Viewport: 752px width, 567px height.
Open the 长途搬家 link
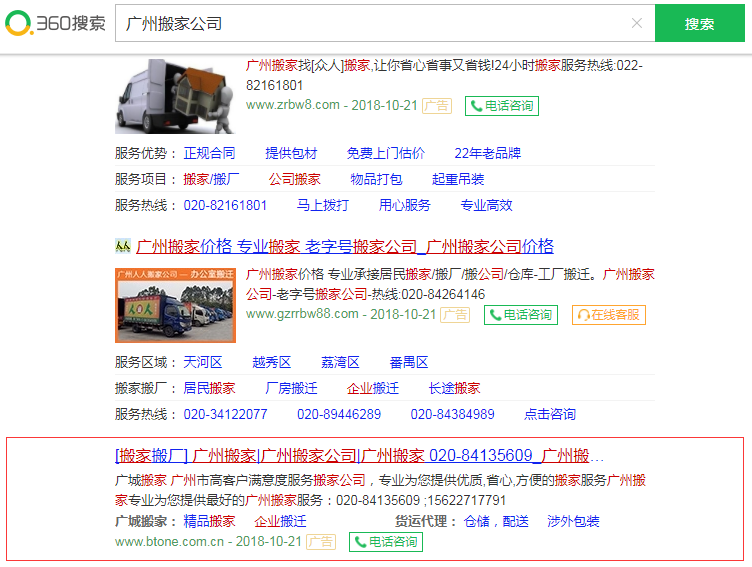coord(454,388)
